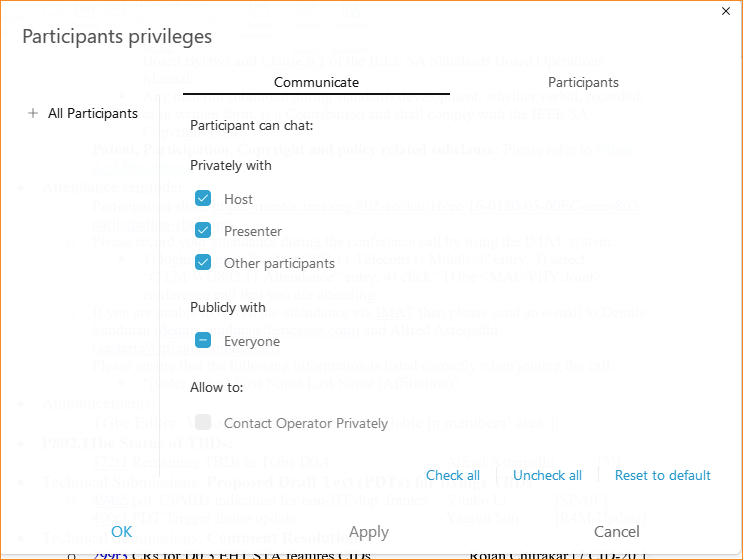Viewport: 743px width, 560px height.
Task: Close the Participants privileges dialog
Action: [x=725, y=11]
